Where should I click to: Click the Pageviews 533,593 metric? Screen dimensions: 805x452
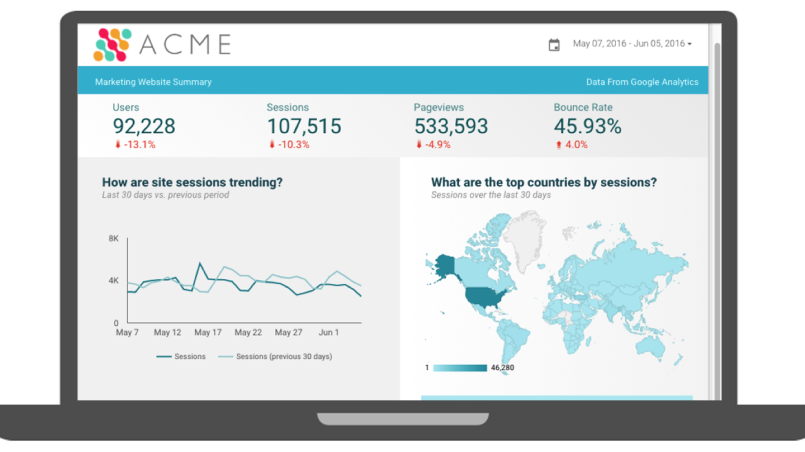click(450, 126)
